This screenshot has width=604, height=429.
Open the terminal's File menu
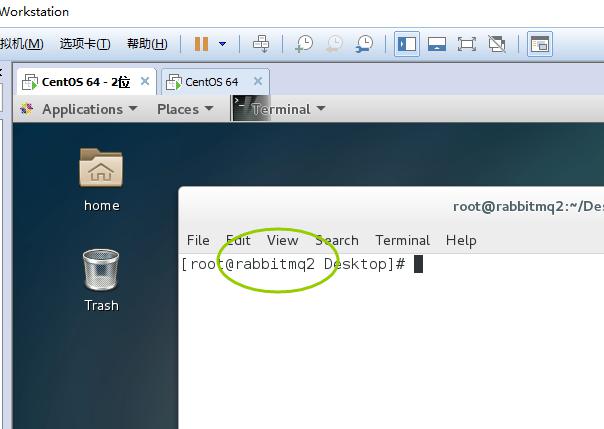point(198,240)
